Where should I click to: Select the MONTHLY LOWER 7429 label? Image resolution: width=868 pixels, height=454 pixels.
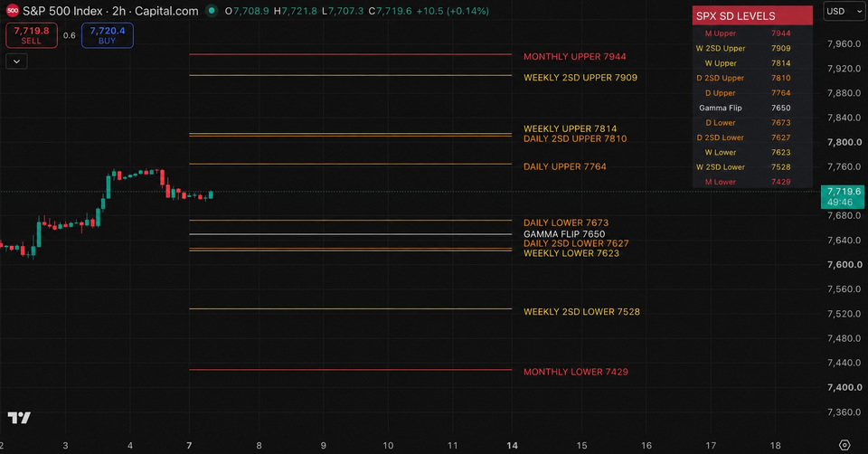(576, 372)
